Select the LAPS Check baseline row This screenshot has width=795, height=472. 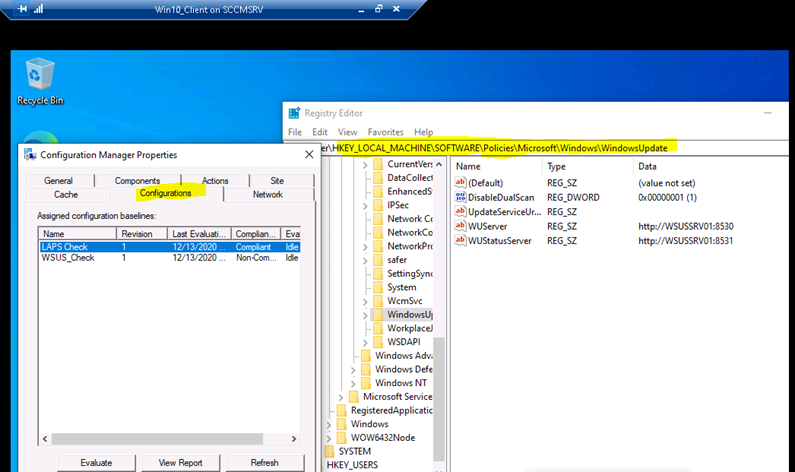coord(170,247)
